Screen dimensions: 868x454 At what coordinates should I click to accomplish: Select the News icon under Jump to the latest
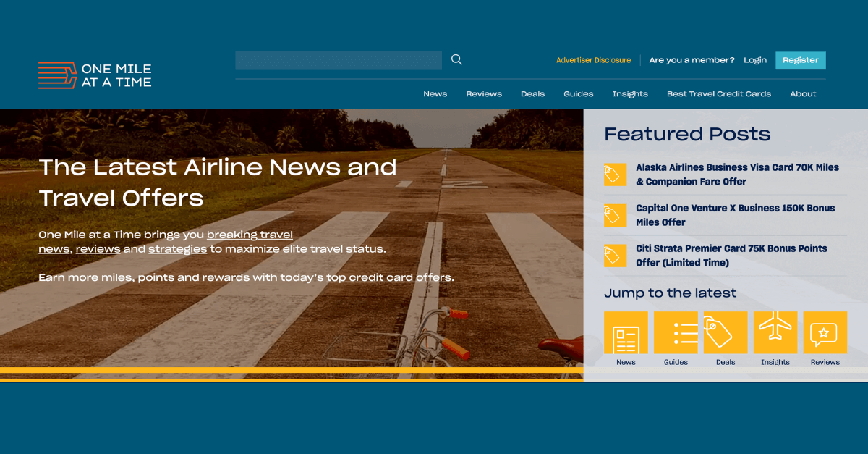[626, 332]
